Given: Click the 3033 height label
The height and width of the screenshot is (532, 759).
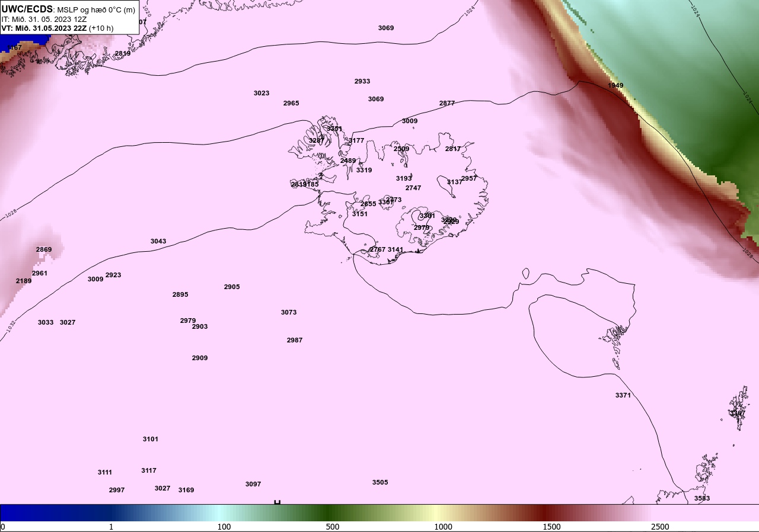Looking at the screenshot, I should click(46, 322).
